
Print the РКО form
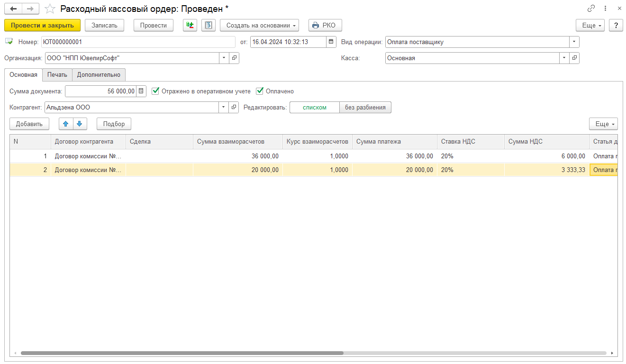325,25
